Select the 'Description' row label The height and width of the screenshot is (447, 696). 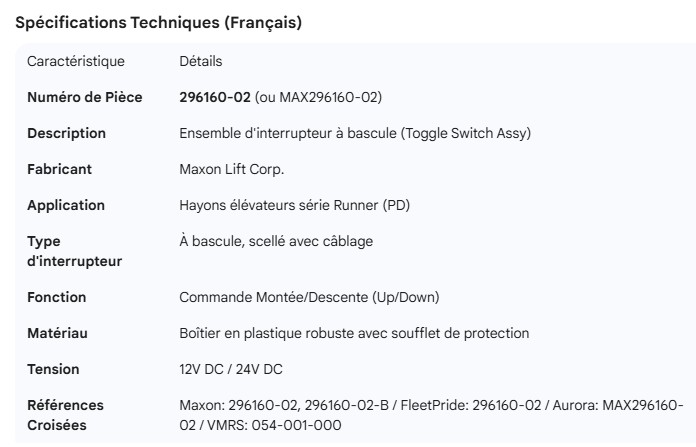(x=66, y=133)
